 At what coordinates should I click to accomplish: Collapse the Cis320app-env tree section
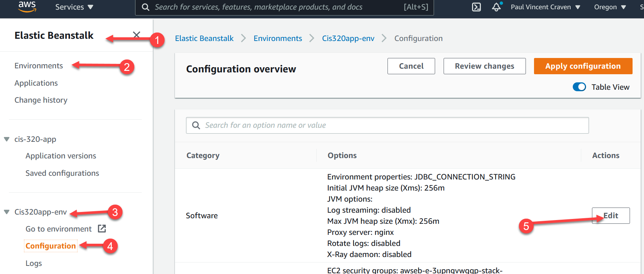(7, 212)
